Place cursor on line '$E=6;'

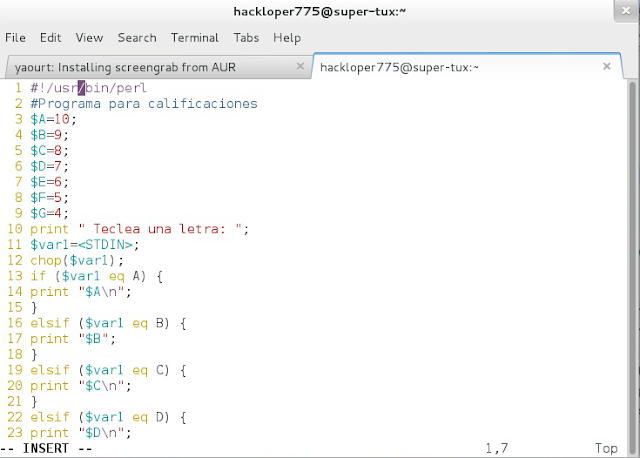click(x=49, y=182)
